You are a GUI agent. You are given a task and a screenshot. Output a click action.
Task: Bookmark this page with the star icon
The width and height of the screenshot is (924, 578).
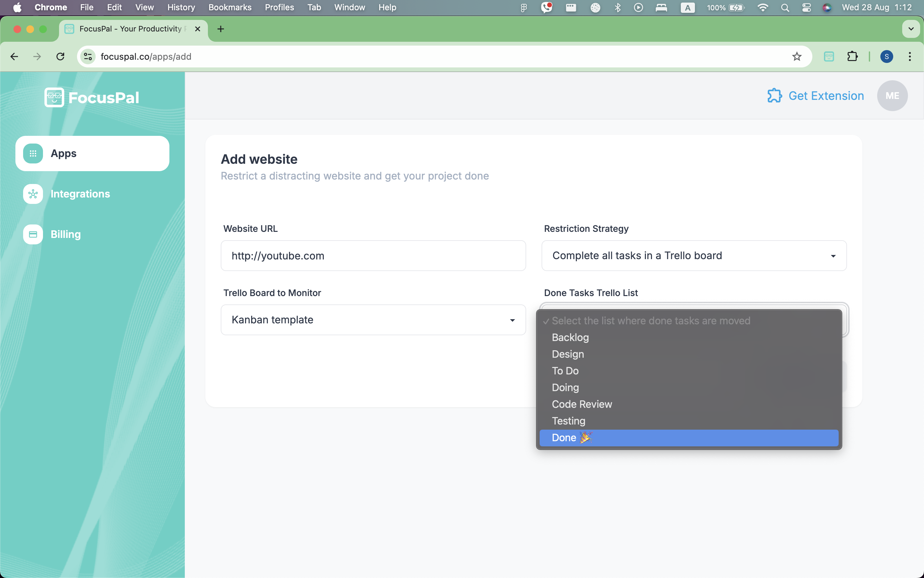point(797,57)
